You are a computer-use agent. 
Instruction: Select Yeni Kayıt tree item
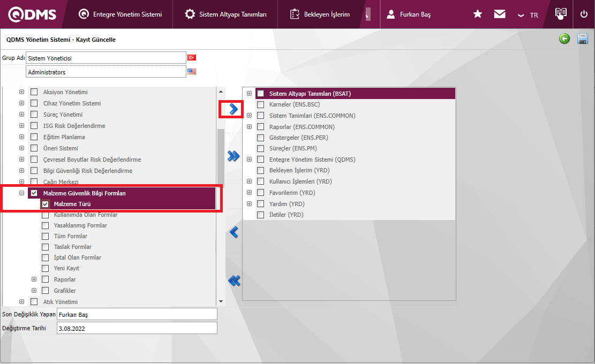pos(66,269)
